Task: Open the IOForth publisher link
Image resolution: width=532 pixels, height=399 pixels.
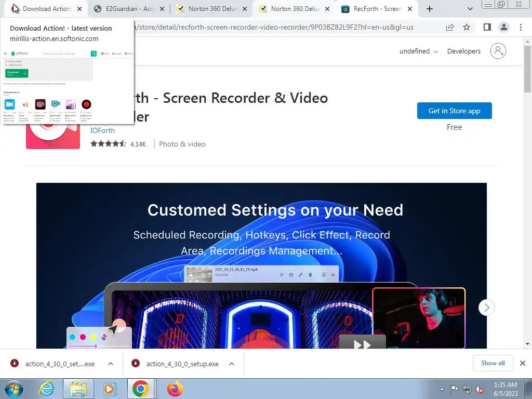Action: pyautogui.click(x=102, y=130)
